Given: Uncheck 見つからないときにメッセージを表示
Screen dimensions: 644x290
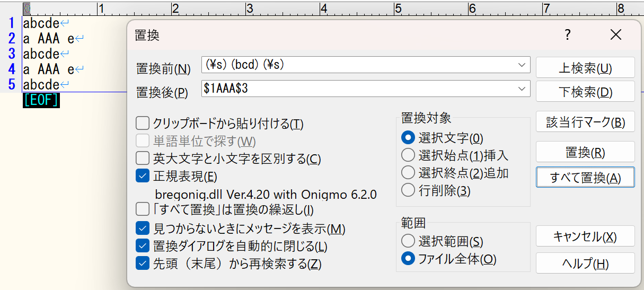Looking at the screenshot, I should click(x=143, y=229).
